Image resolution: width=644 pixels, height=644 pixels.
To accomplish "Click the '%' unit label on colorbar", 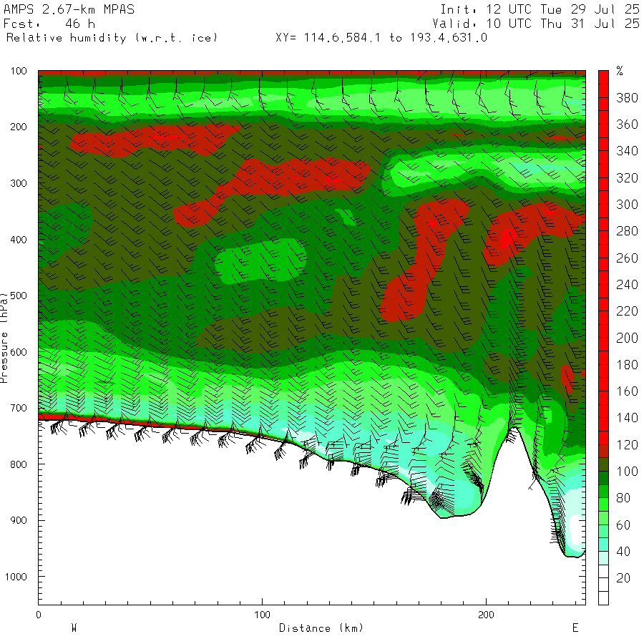I will point(620,71).
